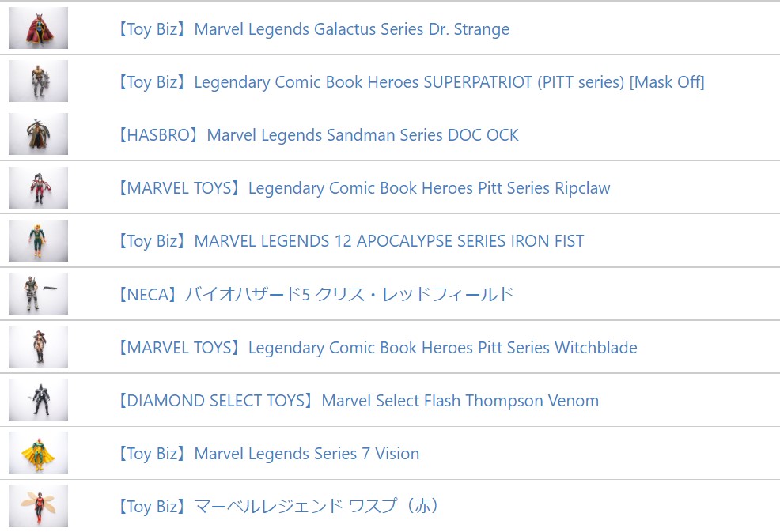Open the Dr. Strange figure thumbnail

tap(38, 28)
